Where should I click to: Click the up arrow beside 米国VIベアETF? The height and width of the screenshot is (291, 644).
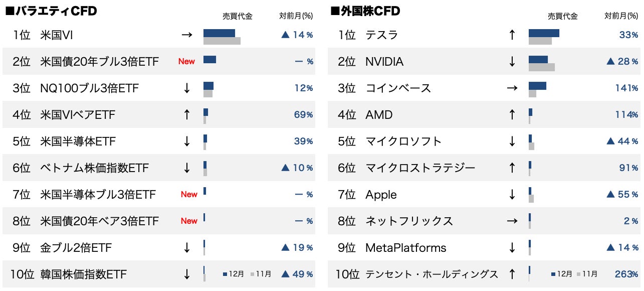click(x=186, y=115)
